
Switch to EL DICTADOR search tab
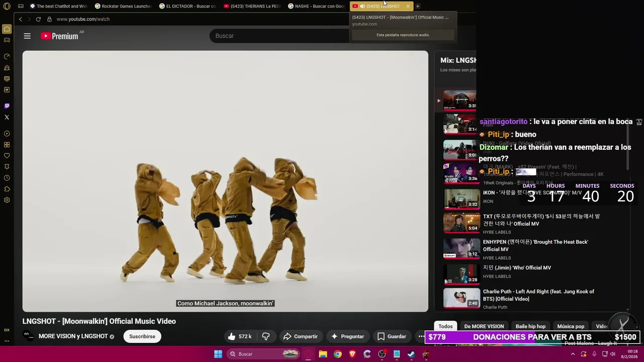[x=187, y=6]
